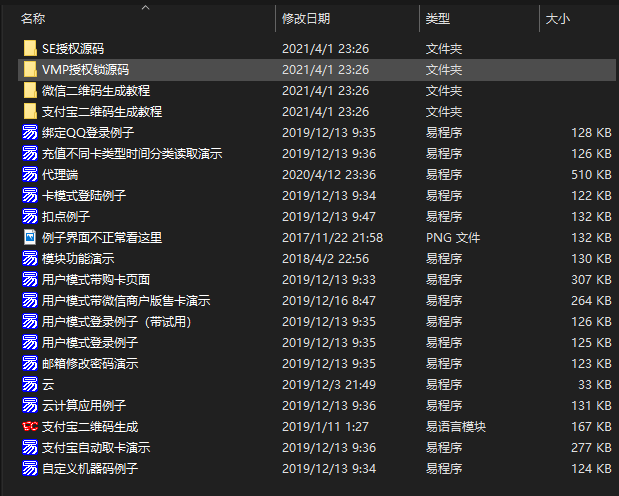Click the SE授权源码 folder icon
The image size is (619, 496).
[30, 49]
